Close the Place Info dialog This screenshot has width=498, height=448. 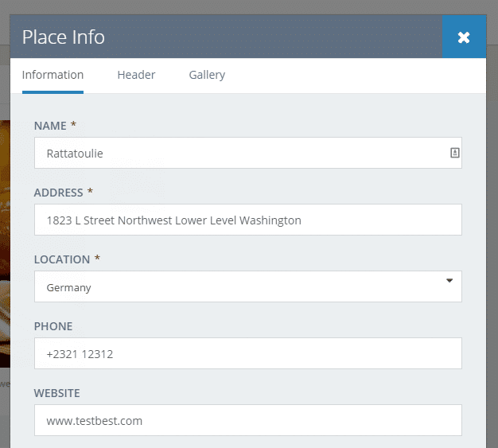464,37
